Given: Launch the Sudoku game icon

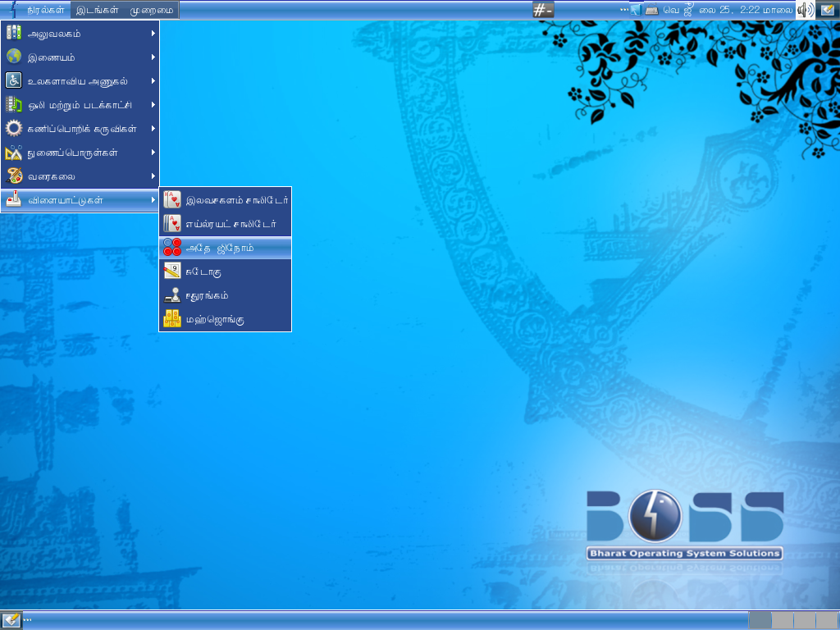Looking at the screenshot, I should point(172,271).
